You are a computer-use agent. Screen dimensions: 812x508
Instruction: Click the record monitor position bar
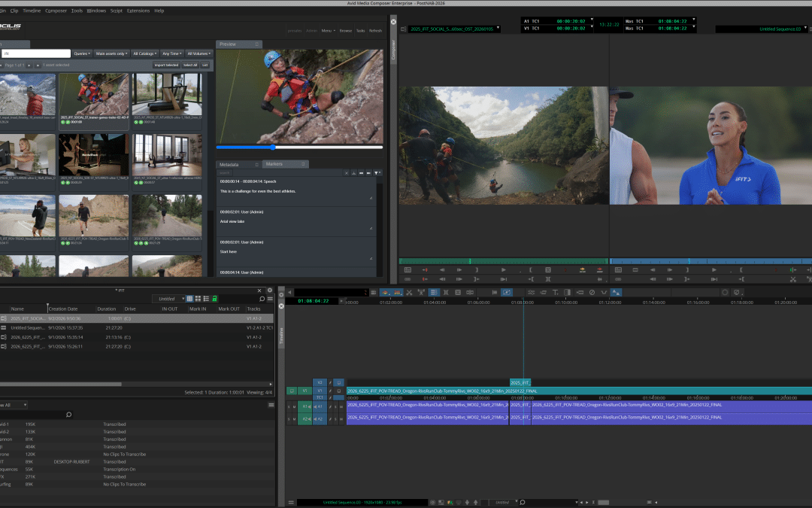[710, 260]
